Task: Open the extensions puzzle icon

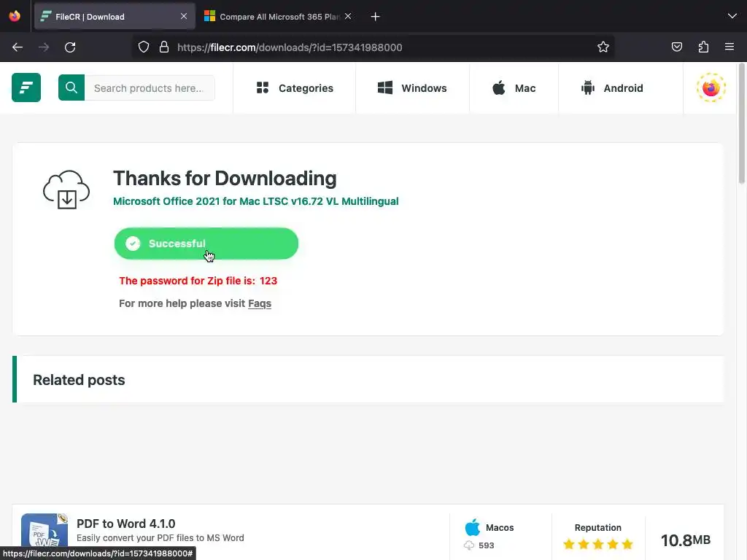Action: [x=703, y=47]
